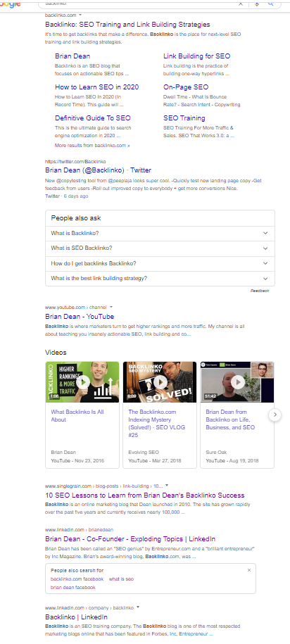This screenshot has width=290, height=644.
Task: Open Brian Dean (@Backlinko) Twitter result
Action: (98, 170)
